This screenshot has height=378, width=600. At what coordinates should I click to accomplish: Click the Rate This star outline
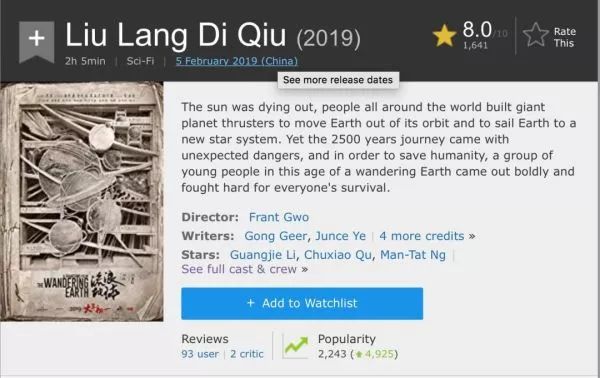[x=535, y=35]
